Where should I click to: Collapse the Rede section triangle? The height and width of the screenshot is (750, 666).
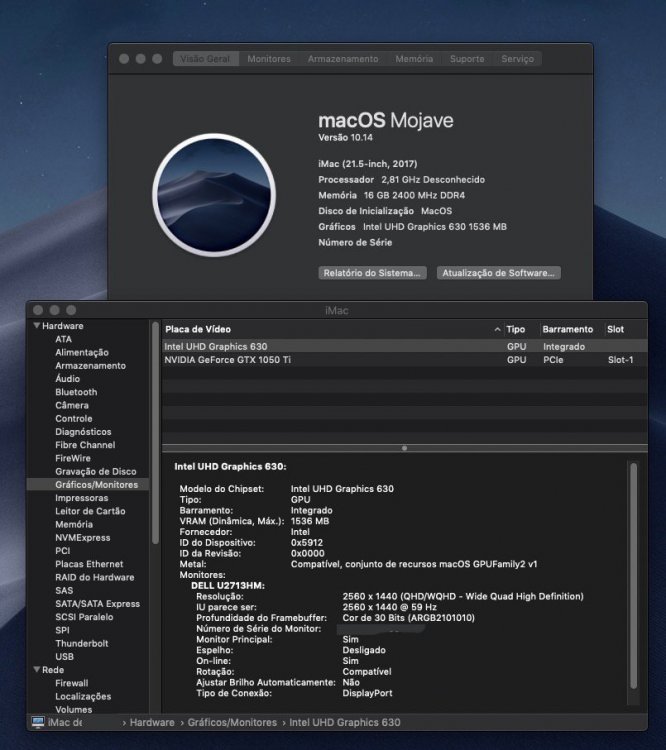(x=36, y=670)
